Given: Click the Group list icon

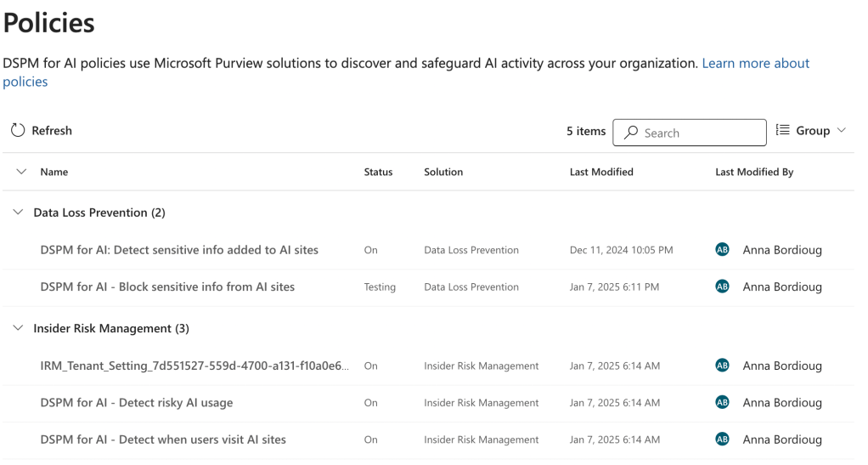Looking at the screenshot, I should coord(783,130).
